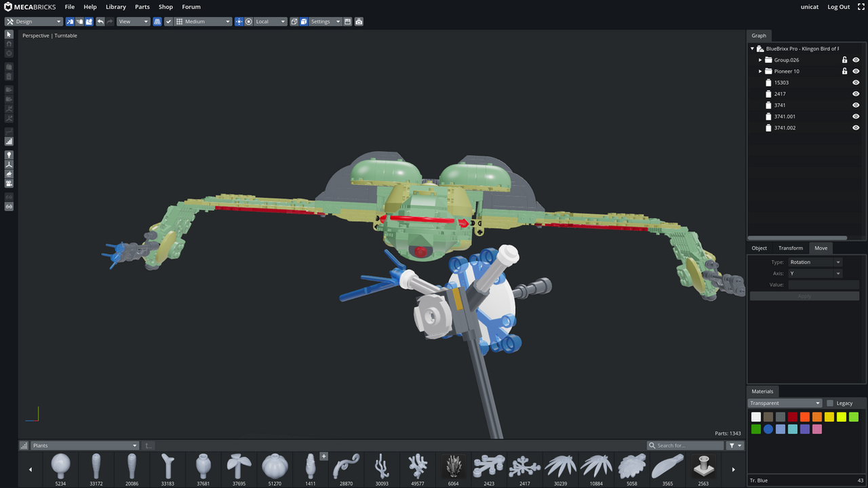
Task: Pick the pink transparent color swatch
Action: click(817, 429)
